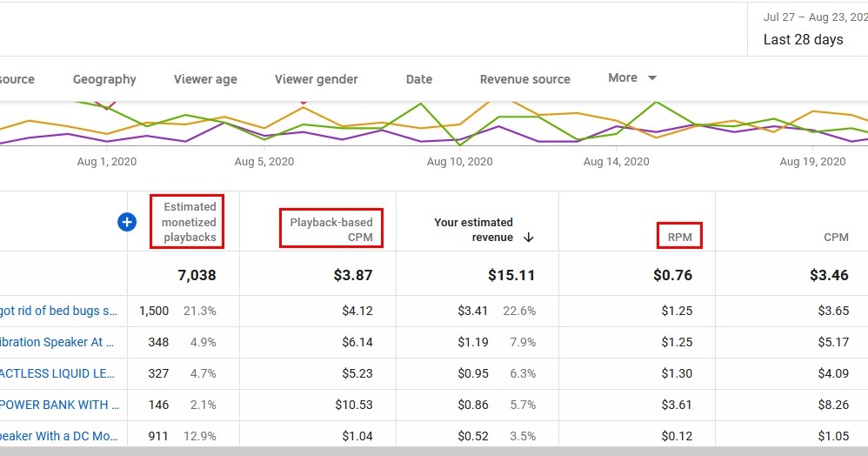868x456 pixels.
Task: Click the CPM column header
Action: [836, 238]
